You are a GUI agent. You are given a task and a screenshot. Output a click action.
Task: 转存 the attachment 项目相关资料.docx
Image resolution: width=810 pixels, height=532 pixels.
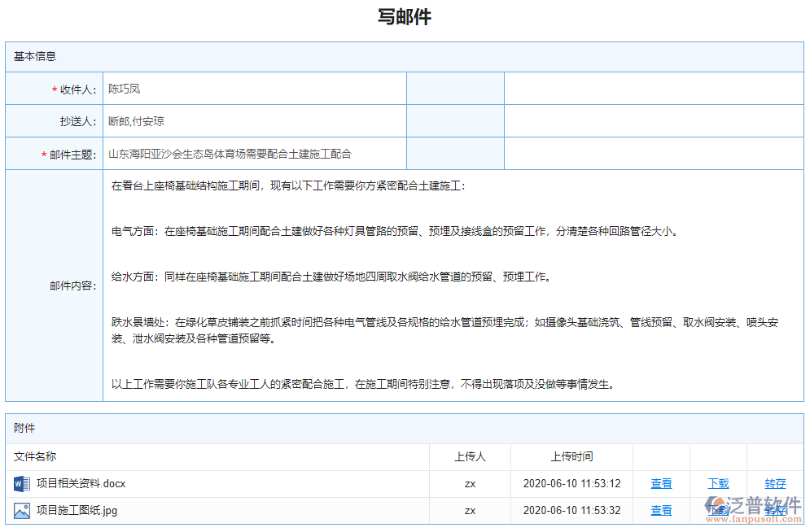click(774, 483)
